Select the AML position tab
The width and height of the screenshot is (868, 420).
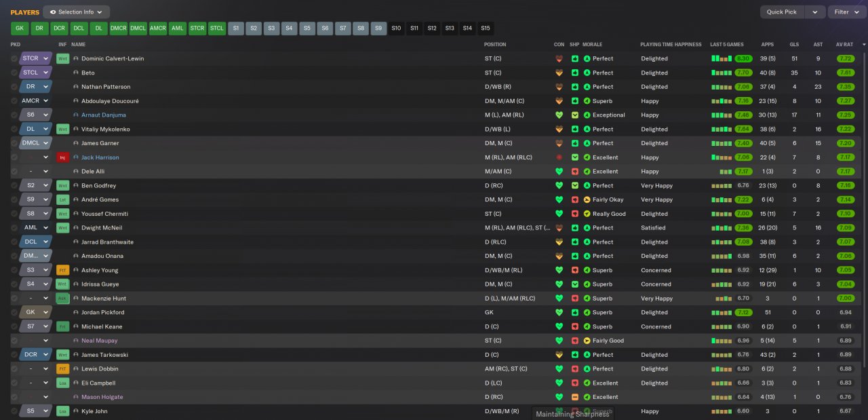[178, 28]
